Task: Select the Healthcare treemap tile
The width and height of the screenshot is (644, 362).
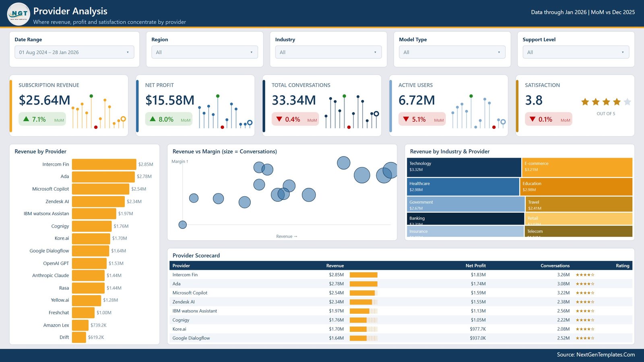Action: click(x=463, y=187)
